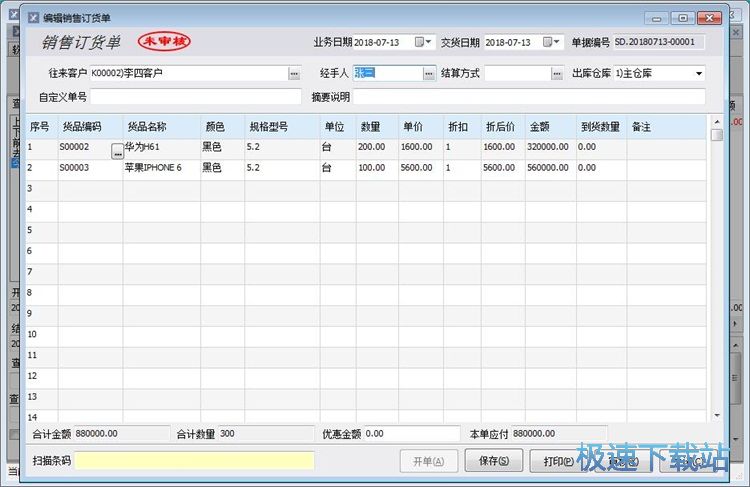The width and height of the screenshot is (750, 487).
Task: Click the 数量 column header
Action: (x=371, y=127)
